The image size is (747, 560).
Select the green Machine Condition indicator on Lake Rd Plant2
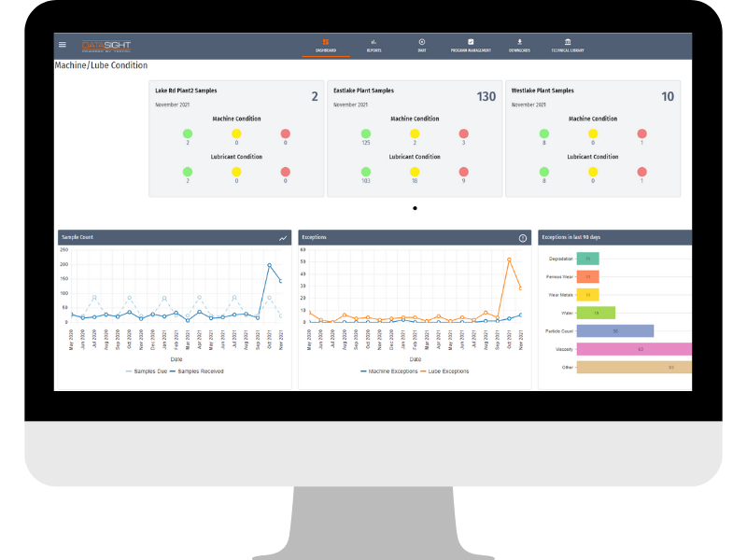(x=190, y=134)
